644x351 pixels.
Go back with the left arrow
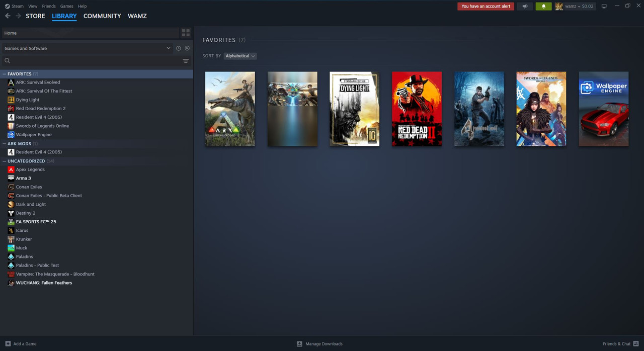8,16
